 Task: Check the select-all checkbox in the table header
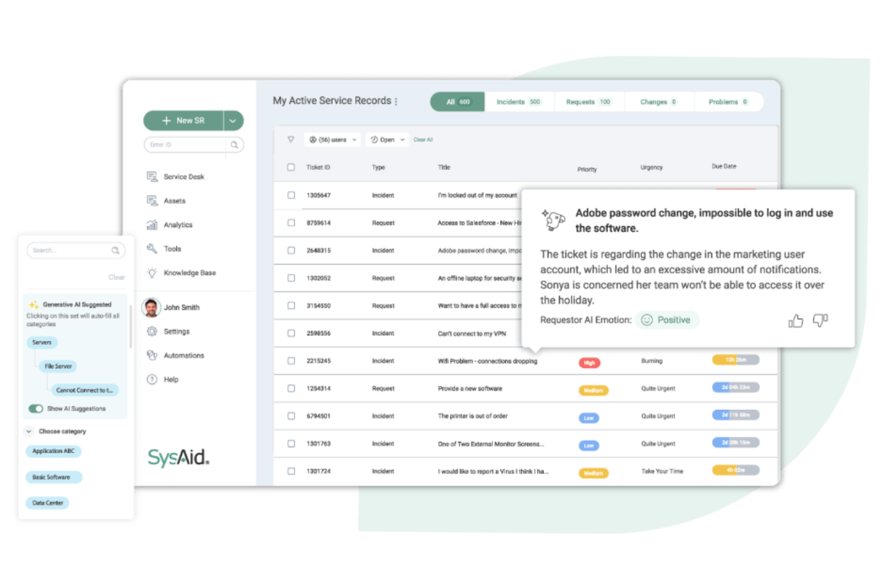tap(291, 167)
